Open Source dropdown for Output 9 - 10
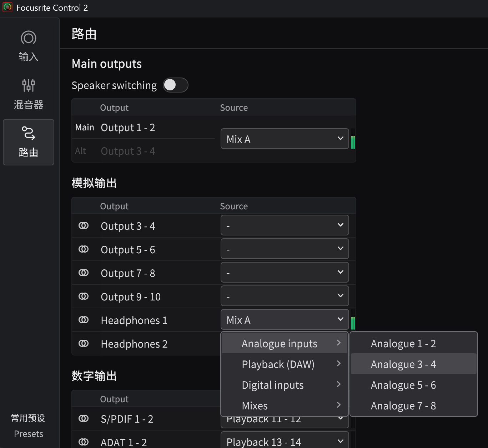The image size is (488, 448). tap(285, 296)
